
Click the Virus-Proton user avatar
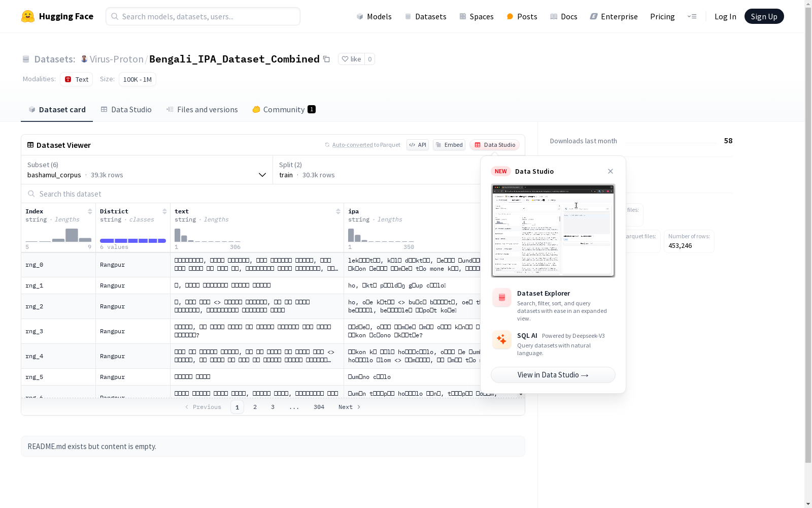pyautogui.click(x=84, y=59)
